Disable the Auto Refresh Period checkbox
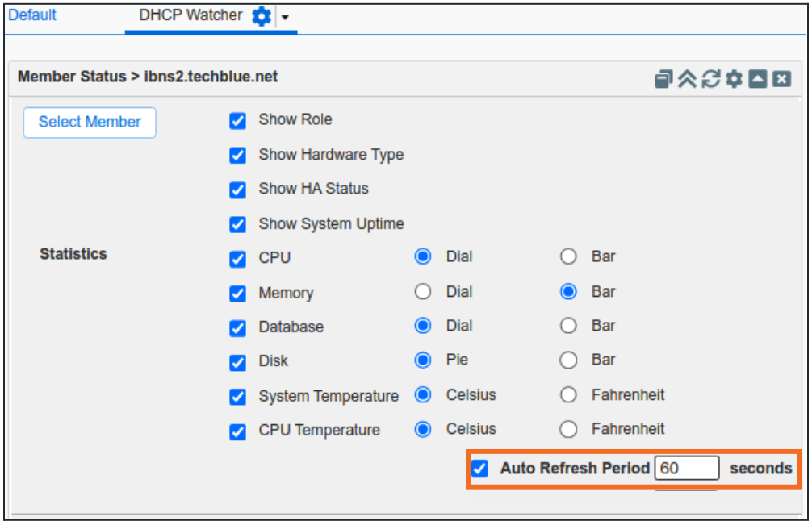Image resolution: width=812 pixels, height=525 pixels. pyautogui.click(x=479, y=468)
